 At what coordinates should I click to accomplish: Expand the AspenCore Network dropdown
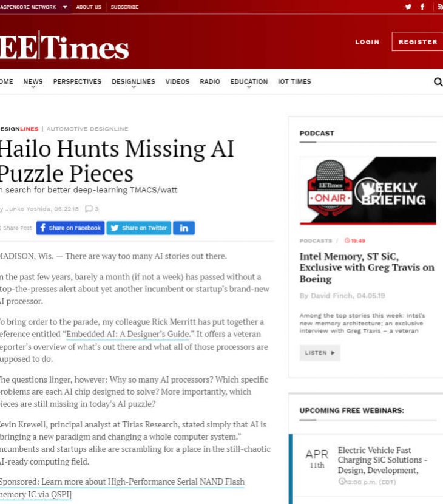(x=65, y=7)
